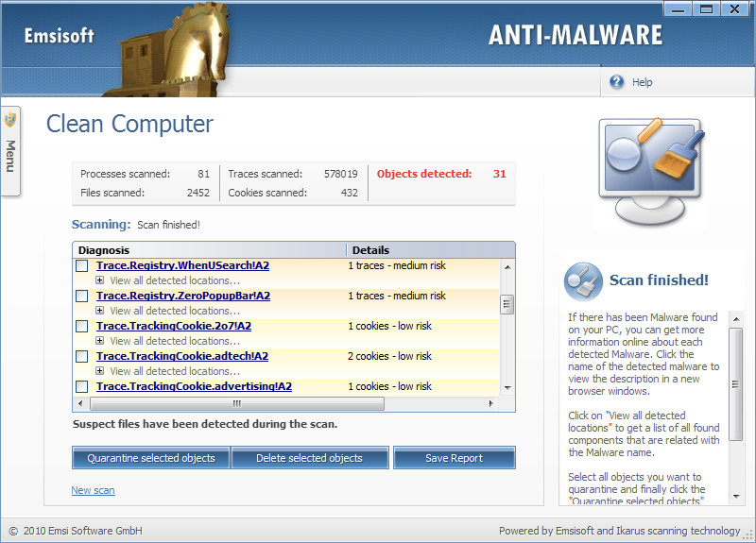Expand detected locations under WhenUSearch!A2

[99, 280]
